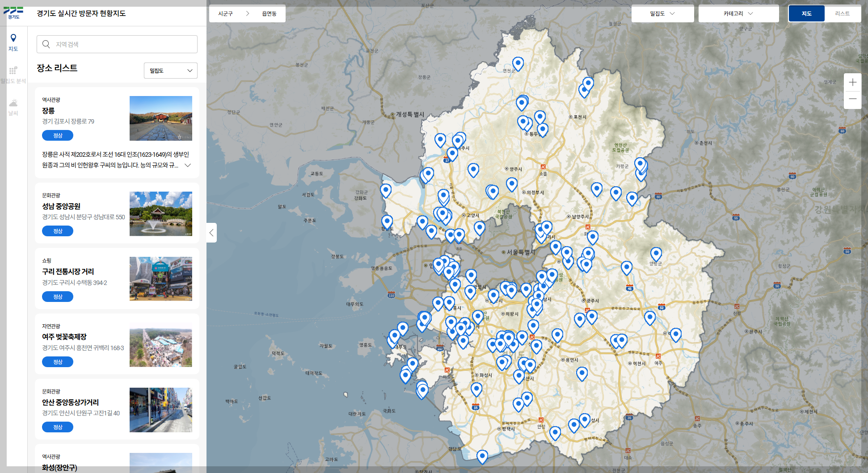Select the 성남 중앙공원 title
The image size is (868, 473).
61,206
